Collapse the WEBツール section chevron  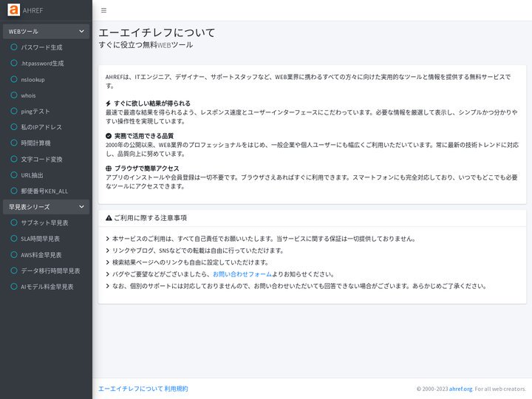click(x=81, y=31)
